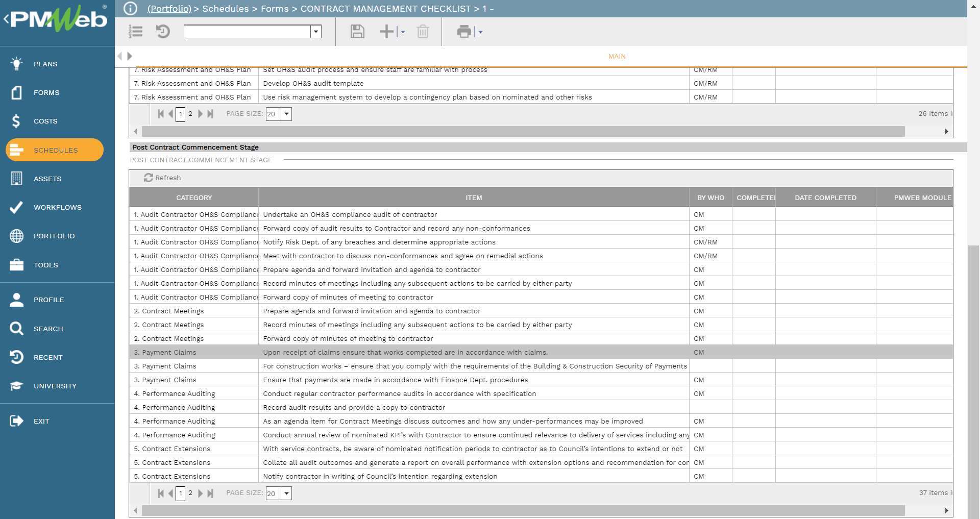Click the print icon
Image resolution: width=980 pixels, height=519 pixels.
(x=464, y=32)
